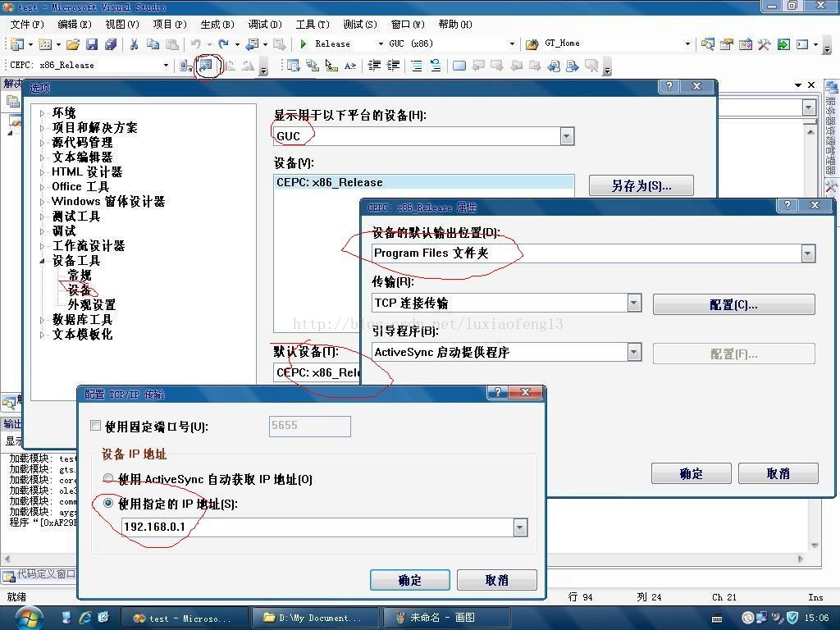Viewport: 840px width, 630px height.
Task: Toggle a bookmark with the bookmark icon
Action: pyautogui.click(x=459, y=66)
